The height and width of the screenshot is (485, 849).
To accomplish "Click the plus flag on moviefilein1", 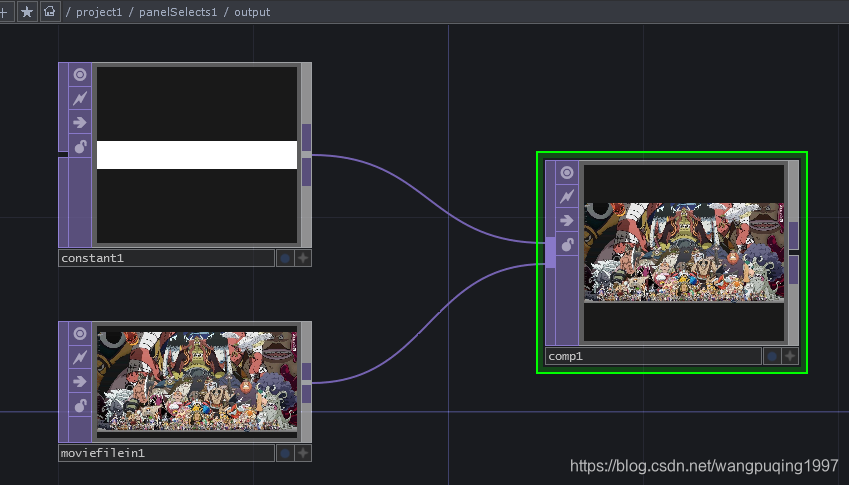I will [303, 453].
